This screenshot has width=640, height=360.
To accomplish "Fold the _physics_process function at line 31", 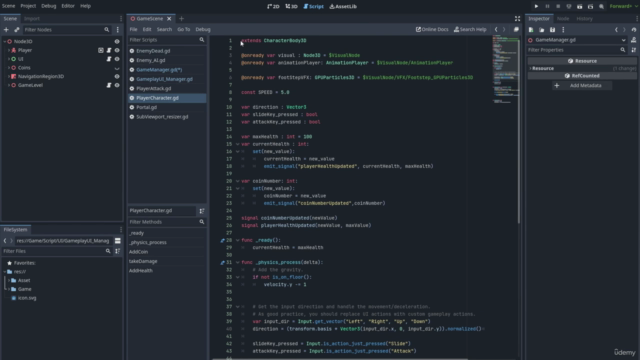I will click(x=238, y=262).
